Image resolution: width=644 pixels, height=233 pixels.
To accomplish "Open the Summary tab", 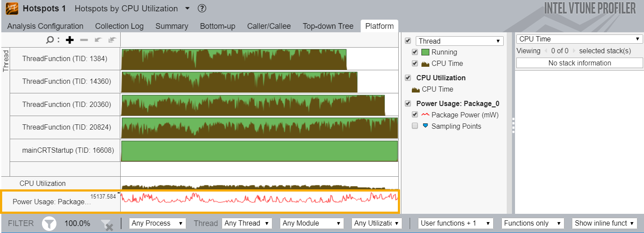I will point(172,26).
